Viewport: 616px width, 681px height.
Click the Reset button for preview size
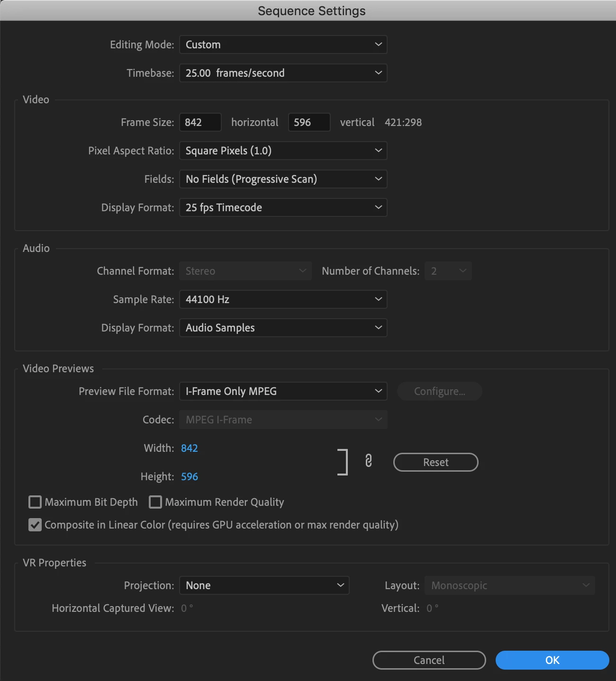[x=436, y=462]
